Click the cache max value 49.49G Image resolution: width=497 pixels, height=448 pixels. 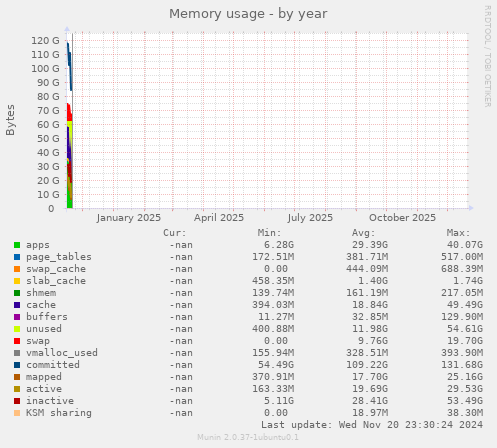465,305
